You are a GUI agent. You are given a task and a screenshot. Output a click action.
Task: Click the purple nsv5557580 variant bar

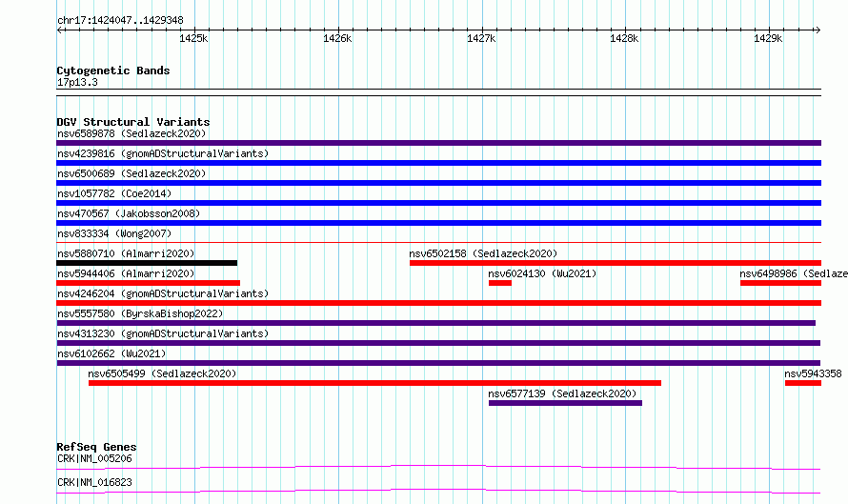pyautogui.click(x=435, y=323)
